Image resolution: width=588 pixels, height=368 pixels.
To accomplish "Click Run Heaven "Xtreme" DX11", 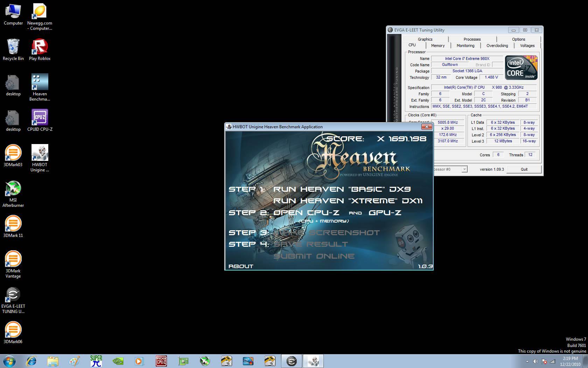I will click(348, 201).
